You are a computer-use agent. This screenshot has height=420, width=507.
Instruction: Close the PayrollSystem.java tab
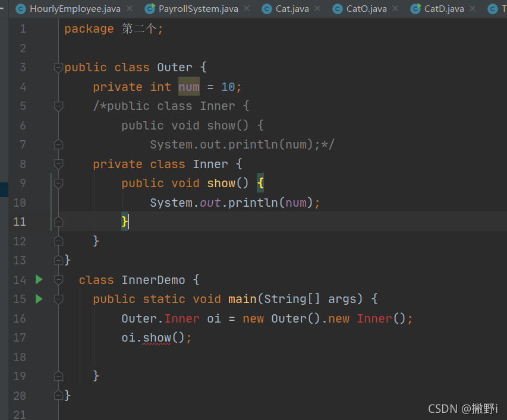247,9
